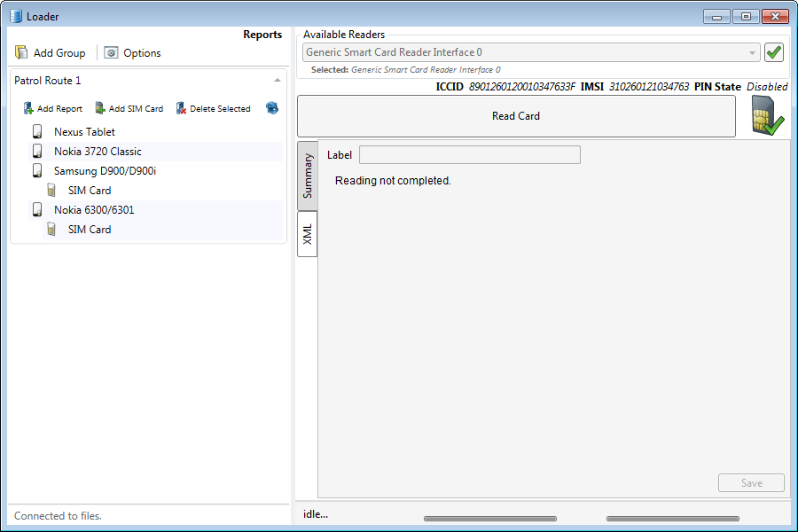Image resolution: width=798 pixels, height=532 pixels.
Task: Select Nokia 3720 Classic report
Action: (x=98, y=152)
